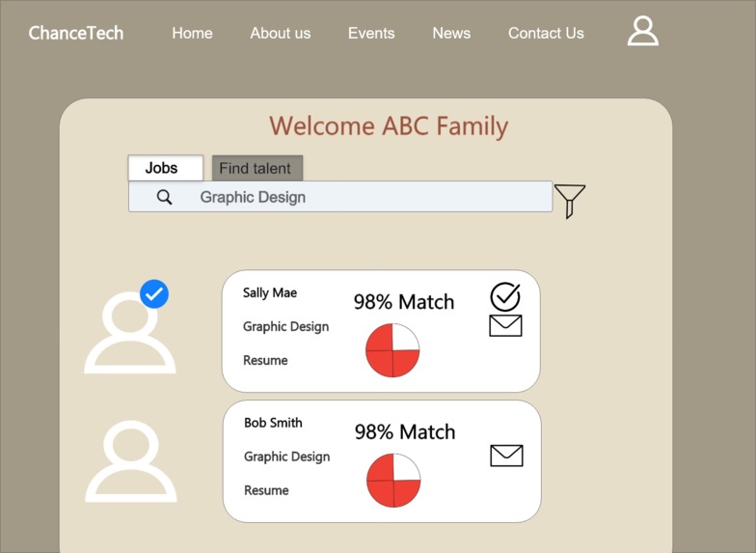Open Sally Mae's Resume link
The image size is (756, 553).
(265, 360)
